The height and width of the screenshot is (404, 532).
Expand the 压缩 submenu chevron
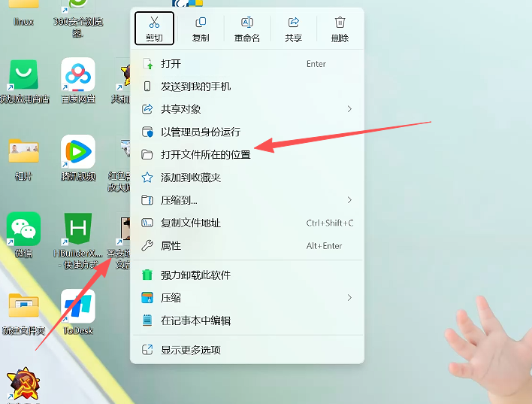coord(349,298)
